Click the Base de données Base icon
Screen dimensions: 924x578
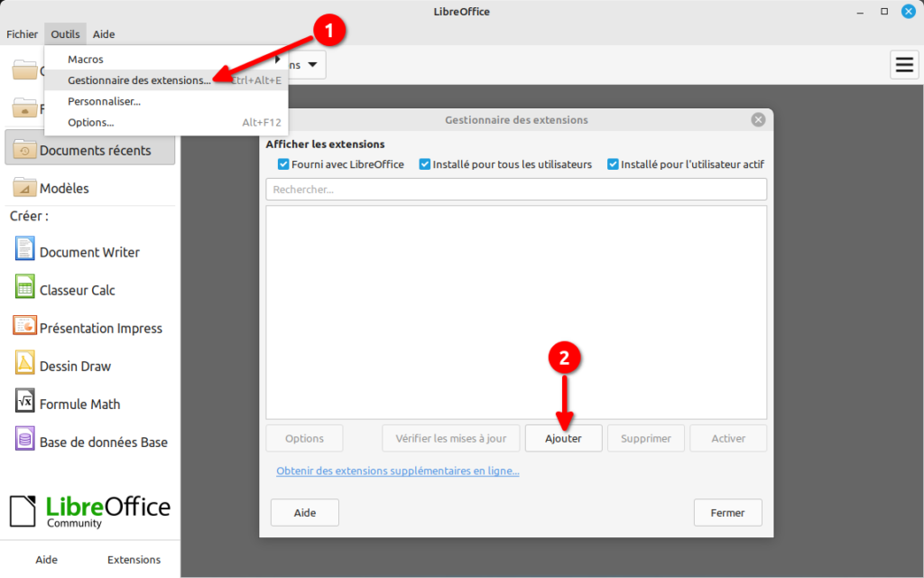point(24,439)
